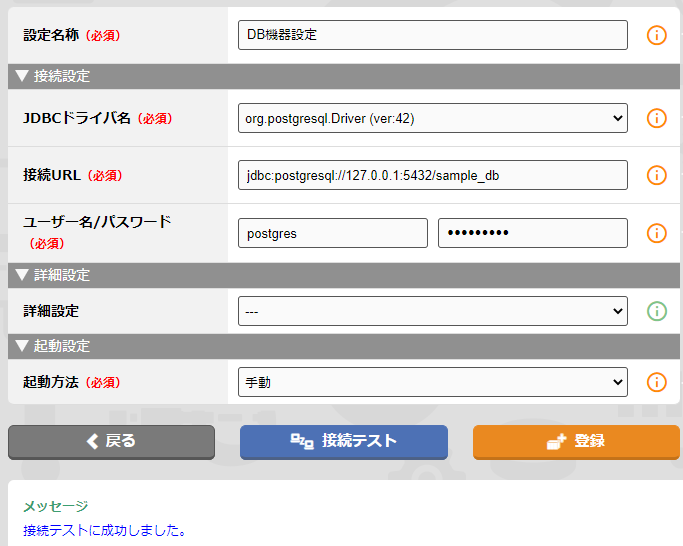Viewport: 683px width, 546px height.
Task: Run the 接続テスト connection test button
Action: (x=343, y=441)
